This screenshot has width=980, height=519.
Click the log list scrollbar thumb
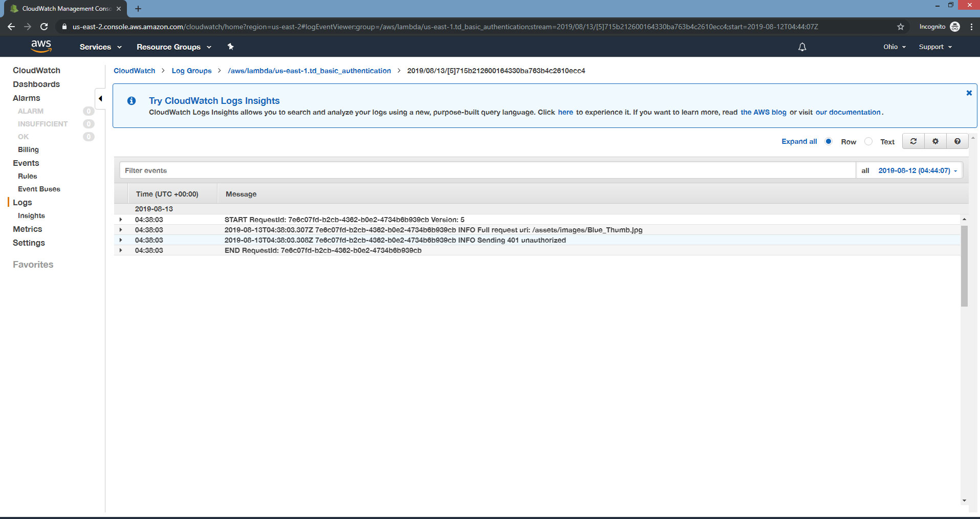coord(964,266)
